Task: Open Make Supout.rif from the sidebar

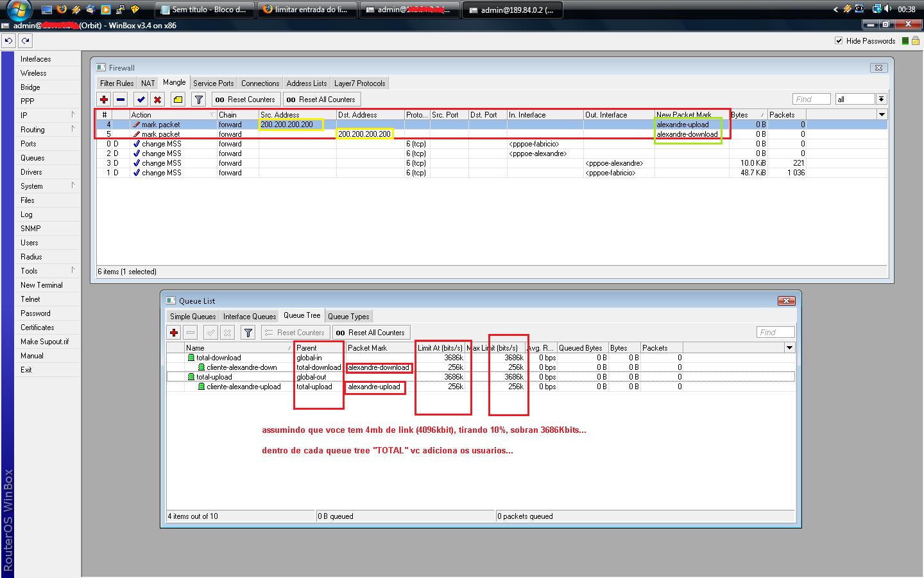Action: click(45, 342)
